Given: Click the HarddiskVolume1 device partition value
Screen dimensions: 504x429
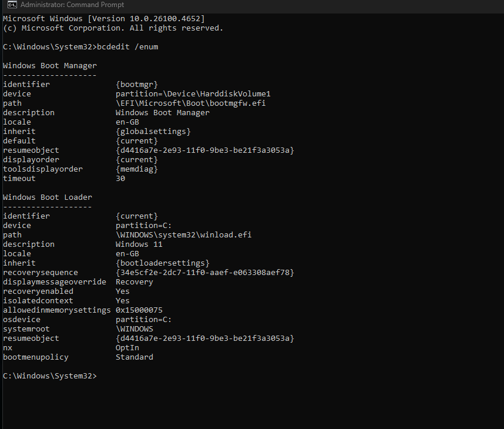Looking at the screenshot, I should coord(193,94).
